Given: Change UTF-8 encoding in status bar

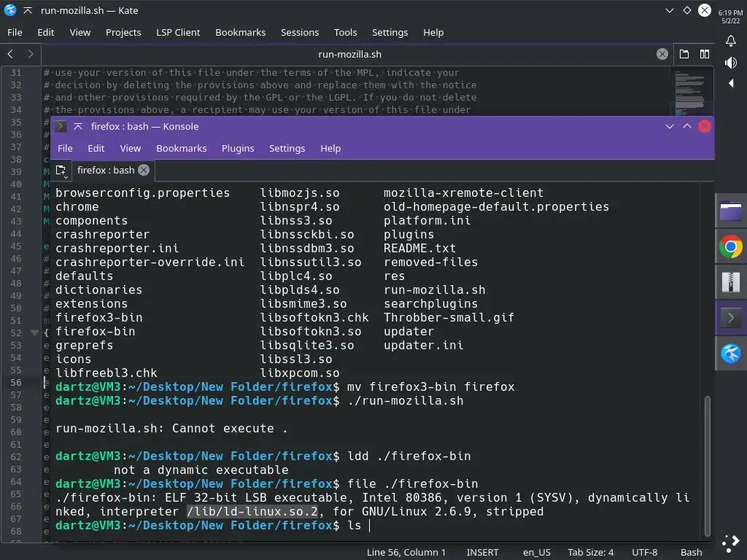Looking at the screenshot, I should coord(644,552).
